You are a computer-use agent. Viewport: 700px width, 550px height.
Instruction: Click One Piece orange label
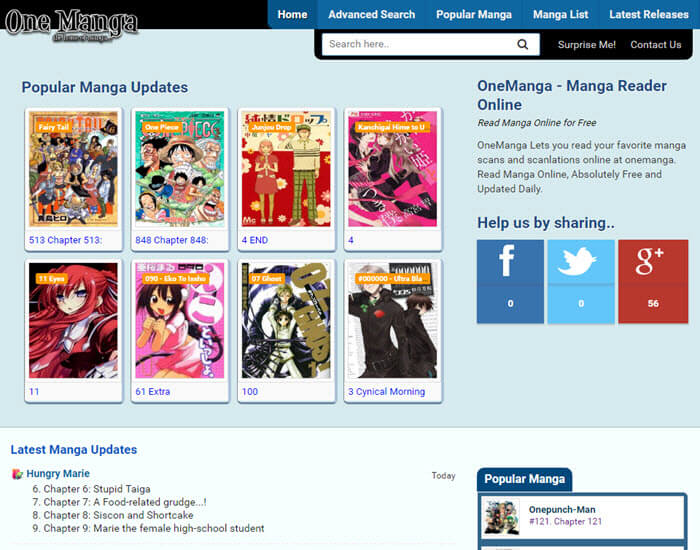pos(162,127)
